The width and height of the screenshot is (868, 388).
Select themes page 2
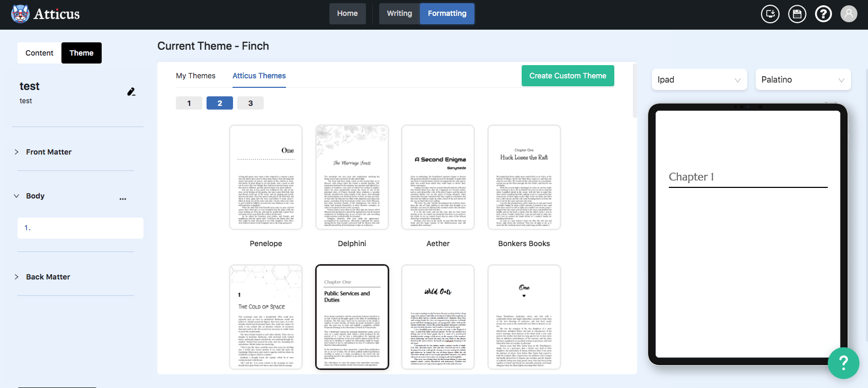pyautogui.click(x=220, y=103)
